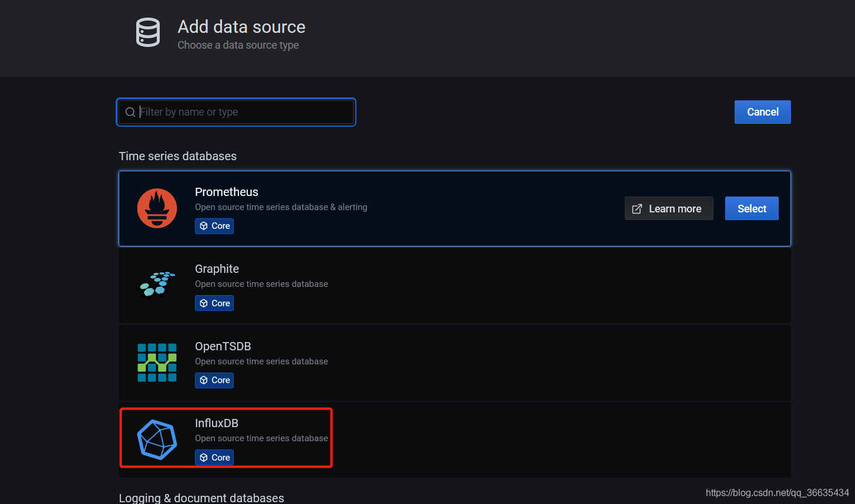
Task: Choose the Prometheus title text
Action: pos(227,192)
